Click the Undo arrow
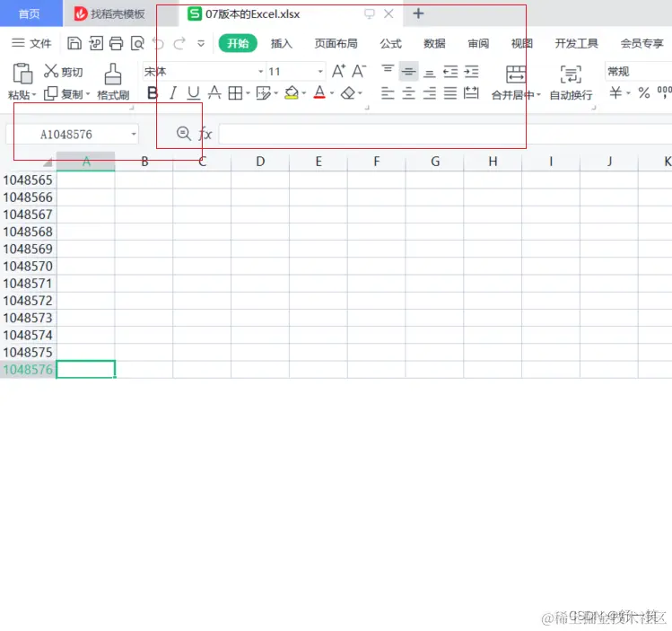This screenshot has width=672, height=631. 159,43
